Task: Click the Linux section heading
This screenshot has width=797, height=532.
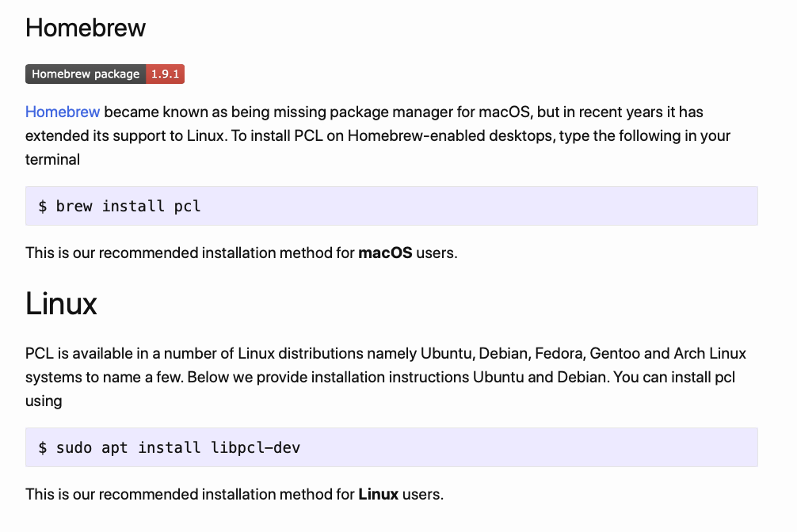Action: [61, 303]
